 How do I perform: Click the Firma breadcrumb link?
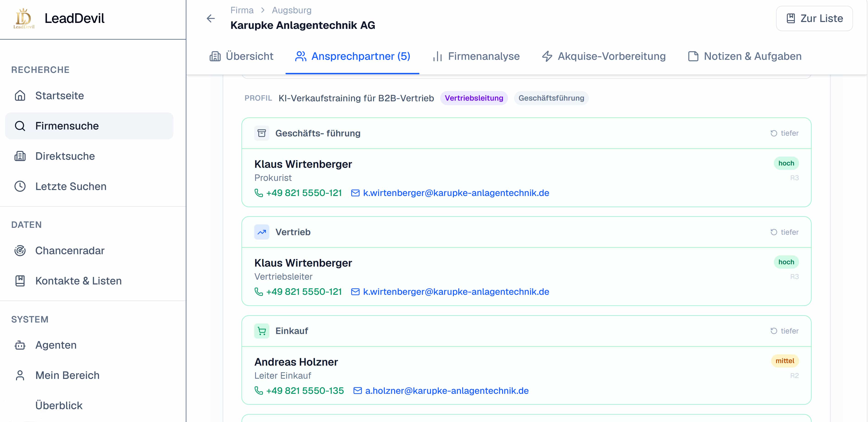[x=242, y=10]
